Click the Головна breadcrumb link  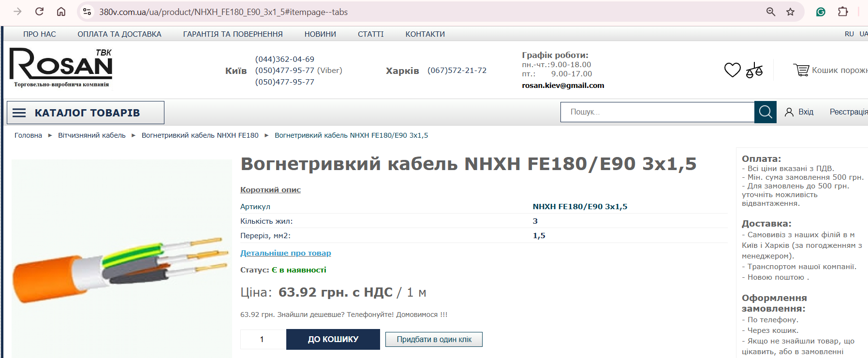pos(28,135)
